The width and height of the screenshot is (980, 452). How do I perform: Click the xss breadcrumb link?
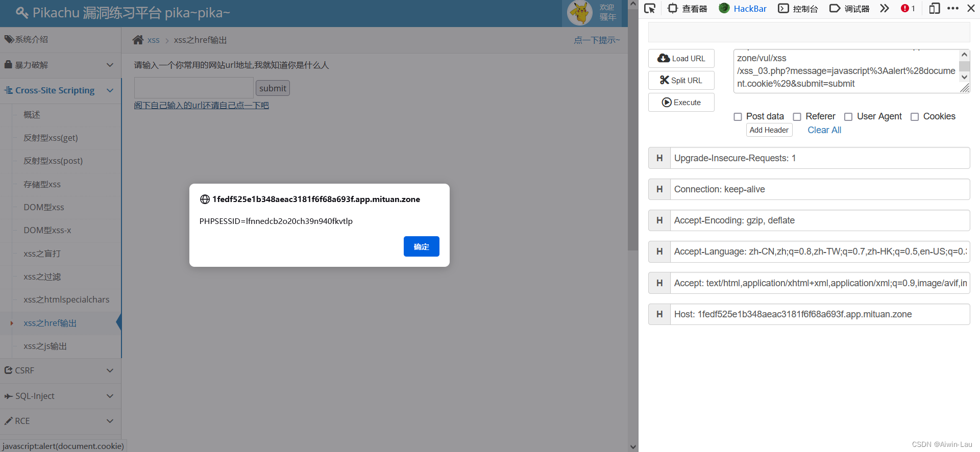pos(154,40)
